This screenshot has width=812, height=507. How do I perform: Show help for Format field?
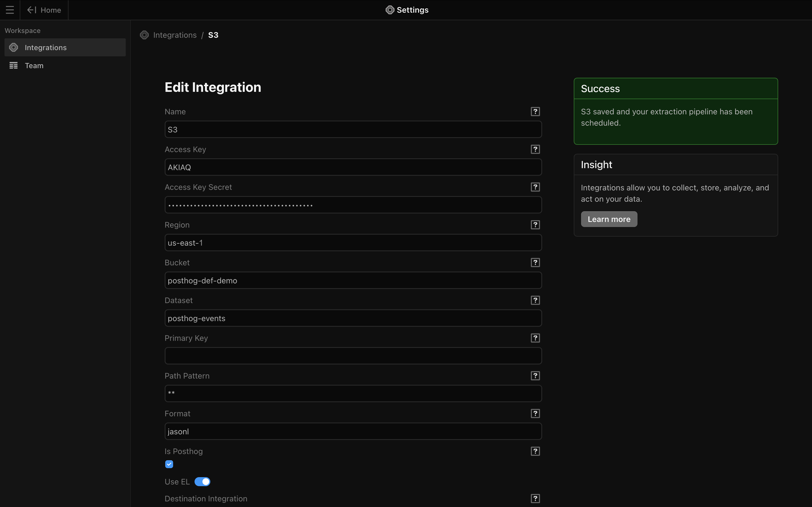[535, 413]
